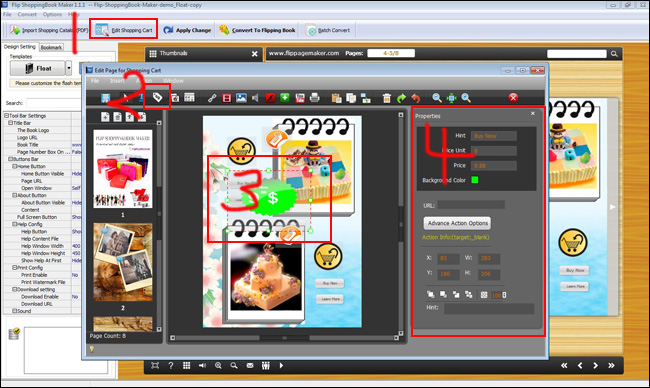Click the Apply Change button
Image resolution: width=650 pixels, height=388 pixels.
pyautogui.click(x=187, y=30)
